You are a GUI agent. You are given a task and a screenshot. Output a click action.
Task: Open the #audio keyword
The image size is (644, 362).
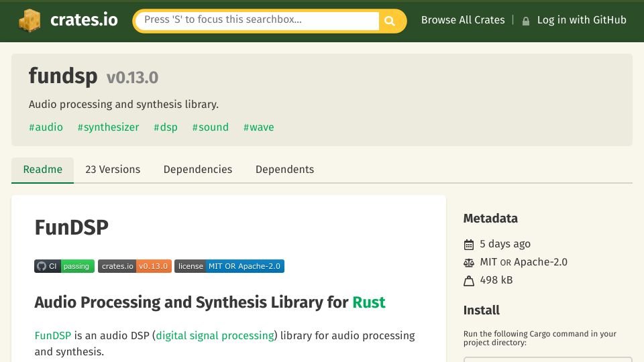pos(46,127)
